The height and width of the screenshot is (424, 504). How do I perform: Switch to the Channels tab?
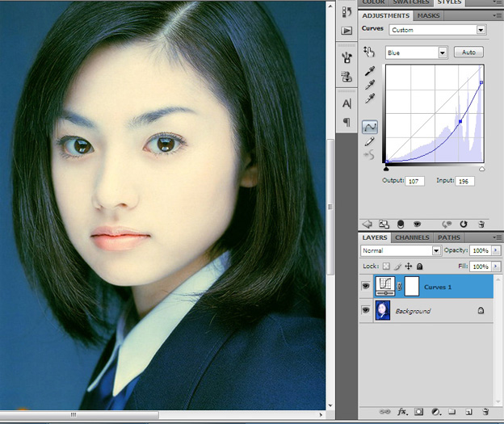tap(412, 237)
